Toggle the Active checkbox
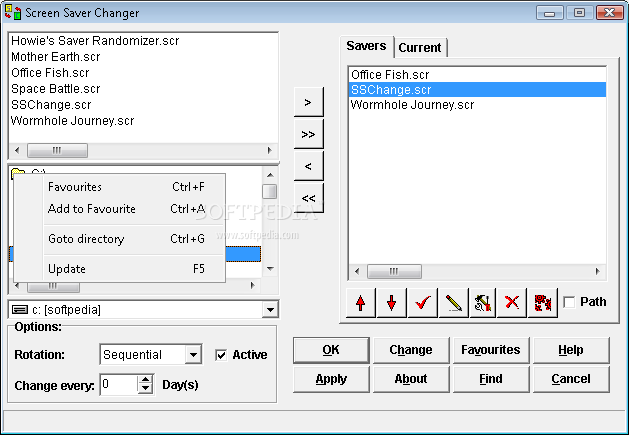Viewport: 629px width, 435px height. 221,355
